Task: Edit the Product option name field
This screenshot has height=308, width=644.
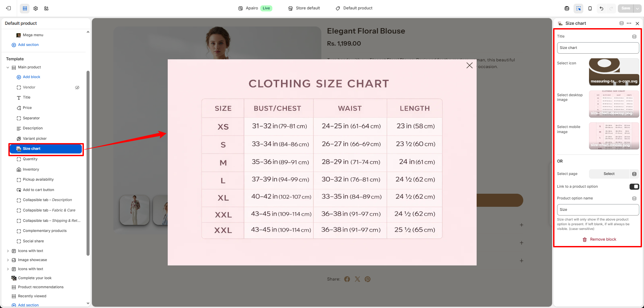Action: coord(598,210)
